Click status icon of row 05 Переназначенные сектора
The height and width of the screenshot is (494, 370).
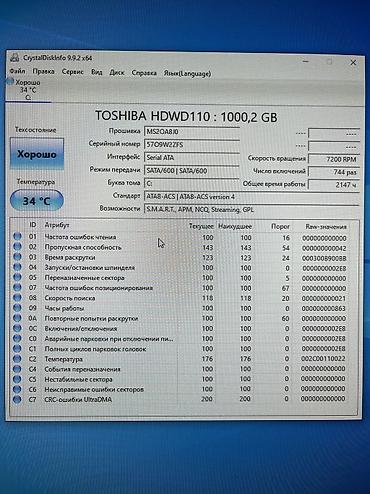click(x=17, y=277)
